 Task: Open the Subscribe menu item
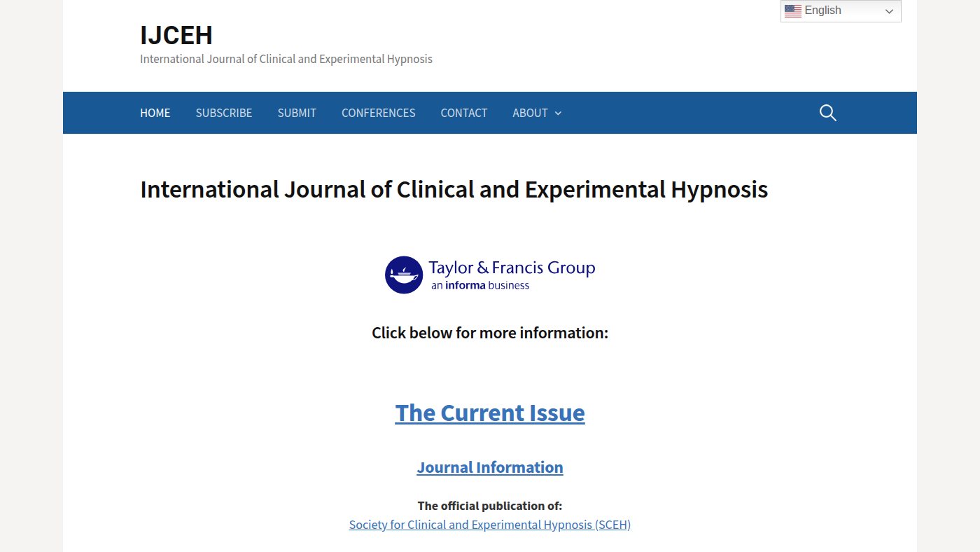pos(224,113)
